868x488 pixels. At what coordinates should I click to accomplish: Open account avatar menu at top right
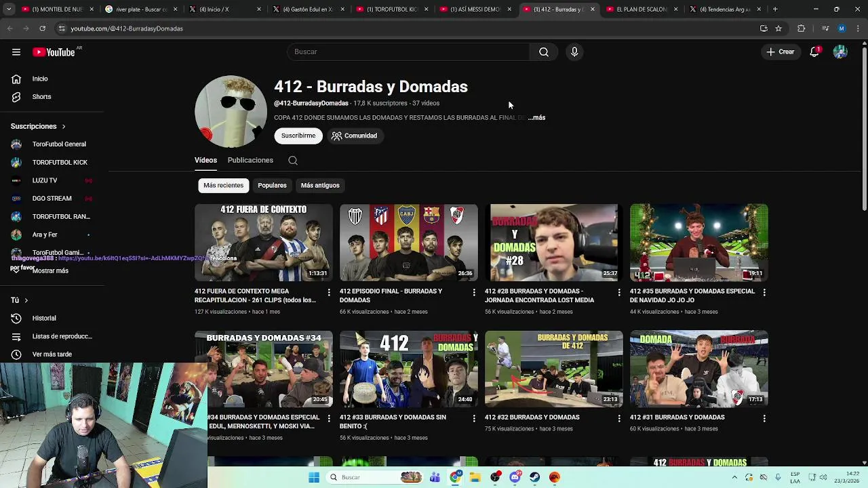pyautogui.click(x=840, y=52)
